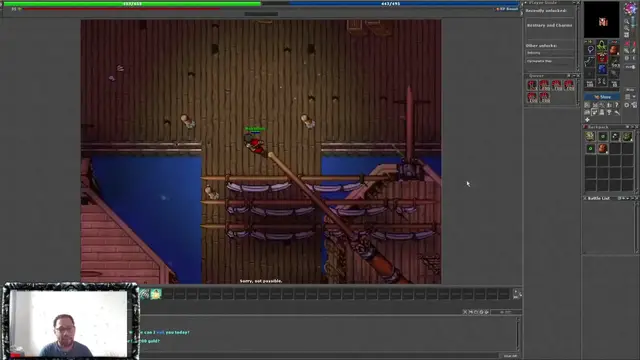Viewport: 640px width, 360px height.
Task: Select first item in Backpack
Action: click(590, 136)
